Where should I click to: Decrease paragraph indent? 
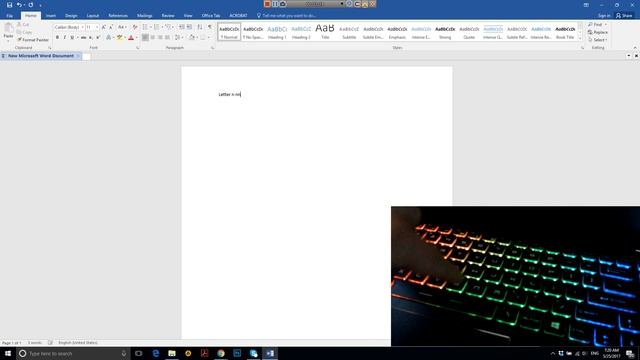click(182, 27)
